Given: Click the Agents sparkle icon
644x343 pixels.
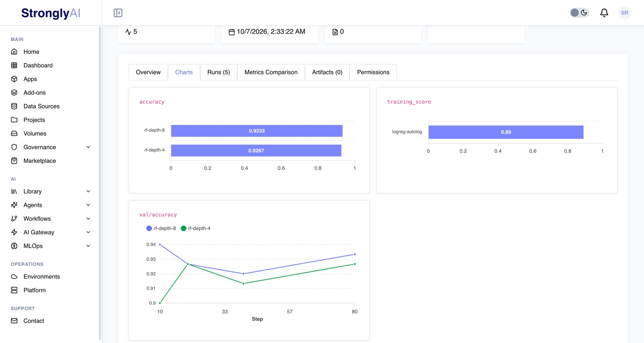Looking at the screenshot, I should click(14, 205).
